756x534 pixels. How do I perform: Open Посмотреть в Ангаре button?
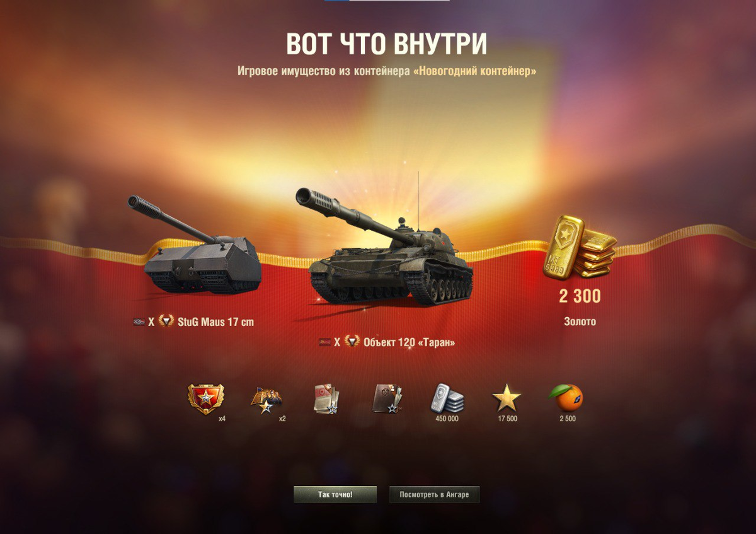pyautogui.click(x=435, y=494)
